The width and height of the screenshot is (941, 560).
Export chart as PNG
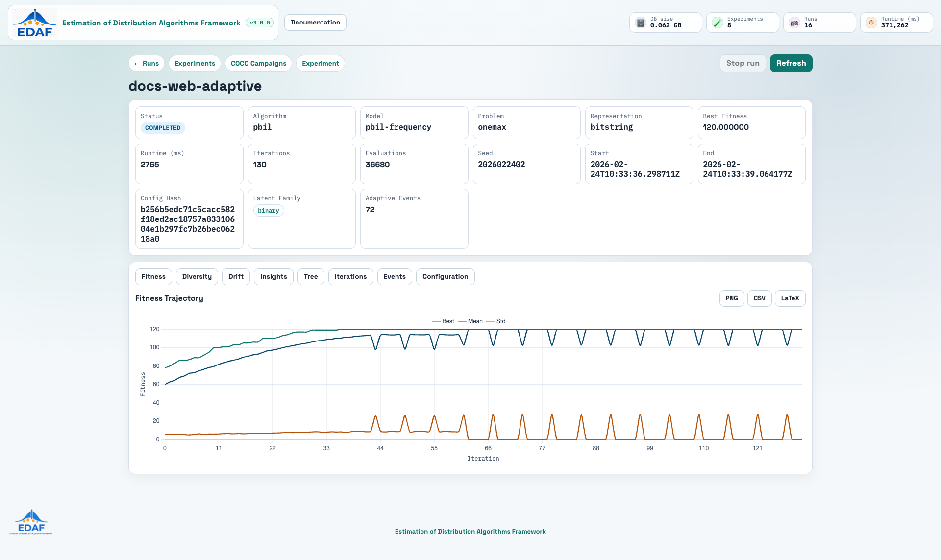pos(732,298)
